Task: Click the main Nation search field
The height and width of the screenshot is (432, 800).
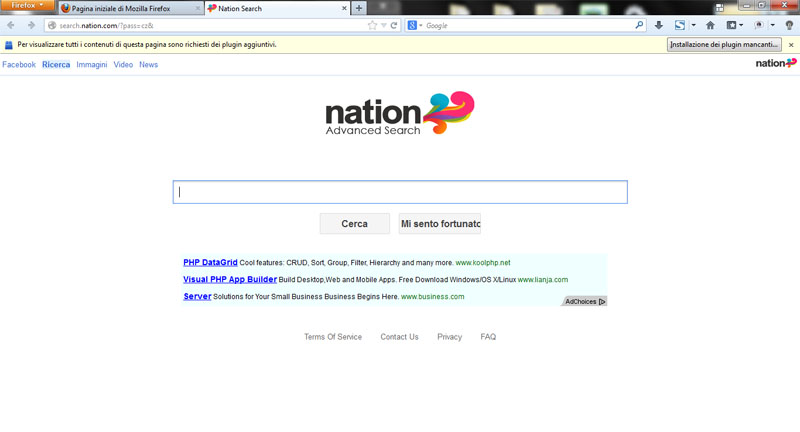Action: point(400,192)
